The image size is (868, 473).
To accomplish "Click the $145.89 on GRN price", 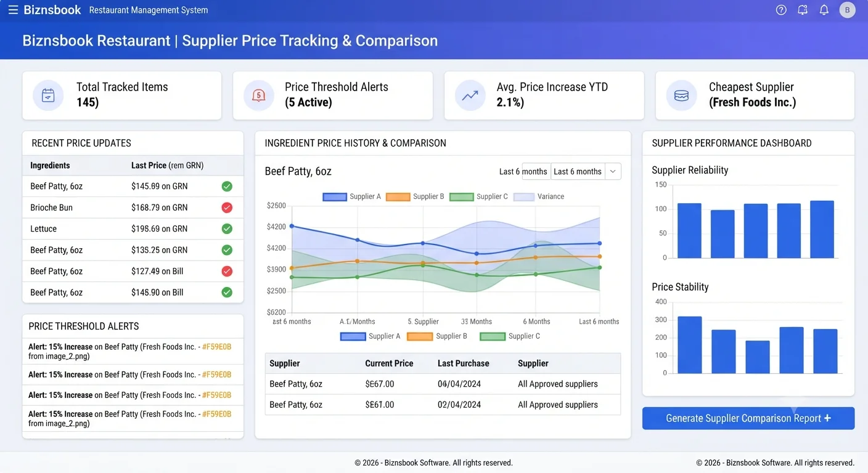I will (x=159, y=186).
